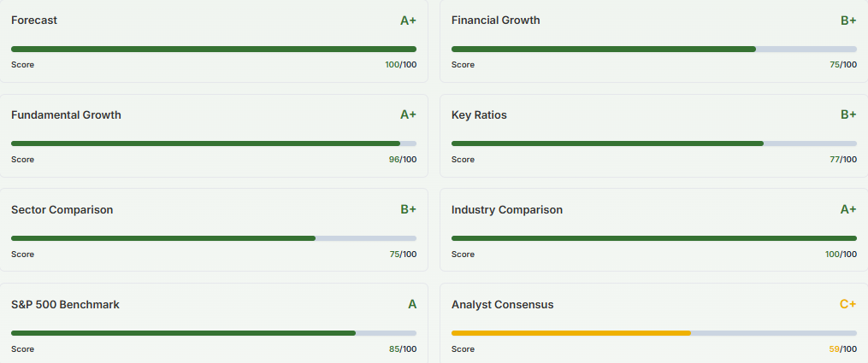Click the A grade on S&P 500 Benchmark
Screen dimensions: 868x363
click(x=412, y=304)
